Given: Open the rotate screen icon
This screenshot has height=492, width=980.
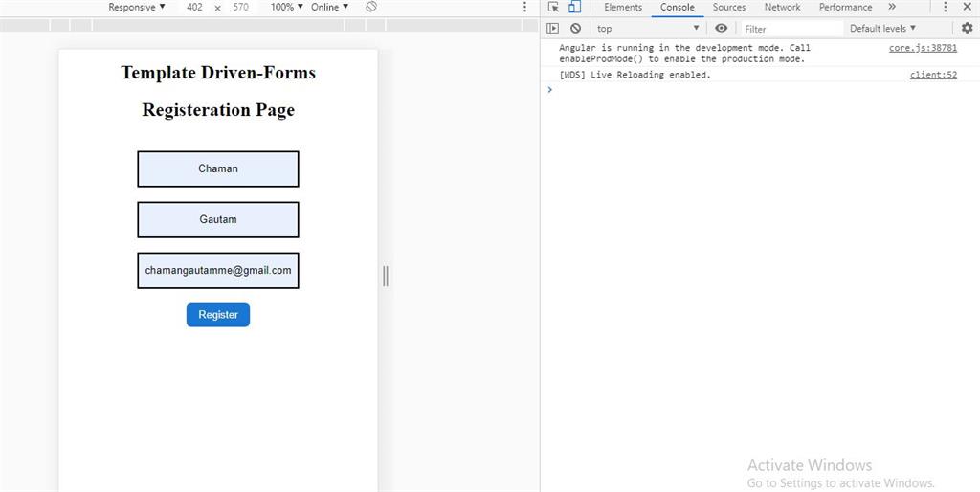Looking at the screenshot, I should click(x=371, y=7).
